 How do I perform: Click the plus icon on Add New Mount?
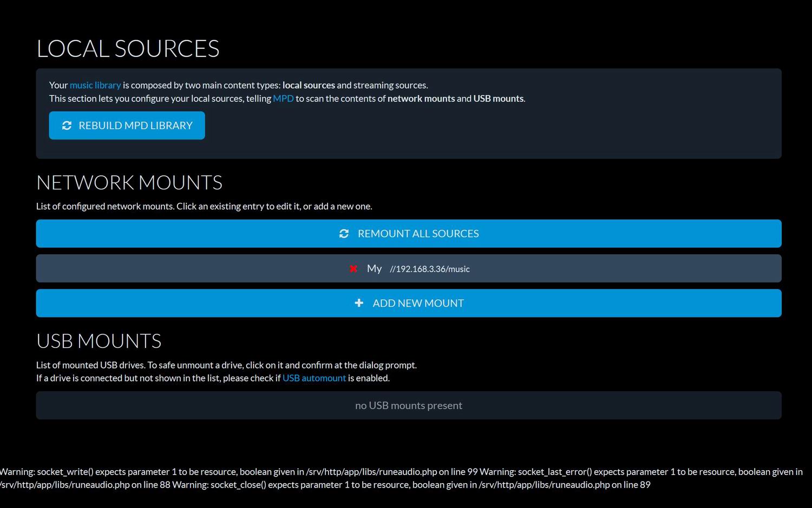tap(359, 303)
